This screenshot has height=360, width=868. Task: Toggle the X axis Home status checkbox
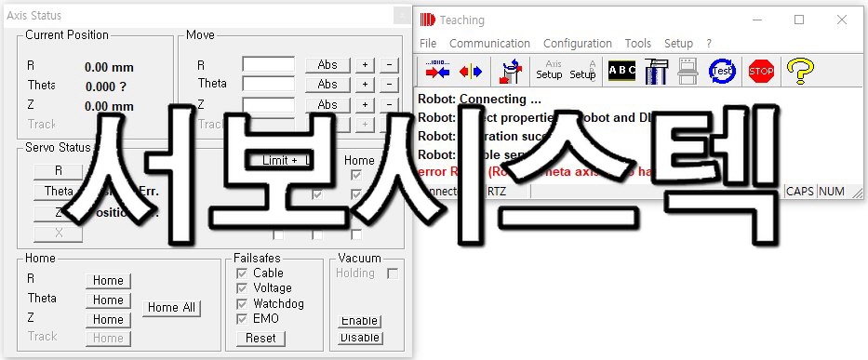tap(356, 234)
